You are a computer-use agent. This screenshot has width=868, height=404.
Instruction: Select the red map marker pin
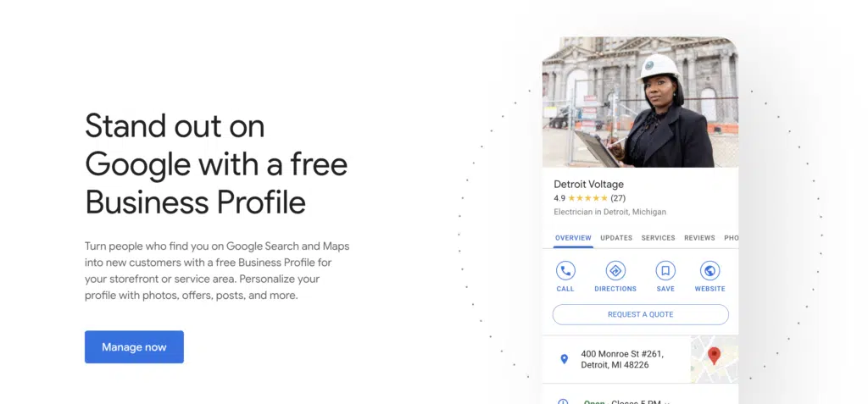[x=714, y=356]
